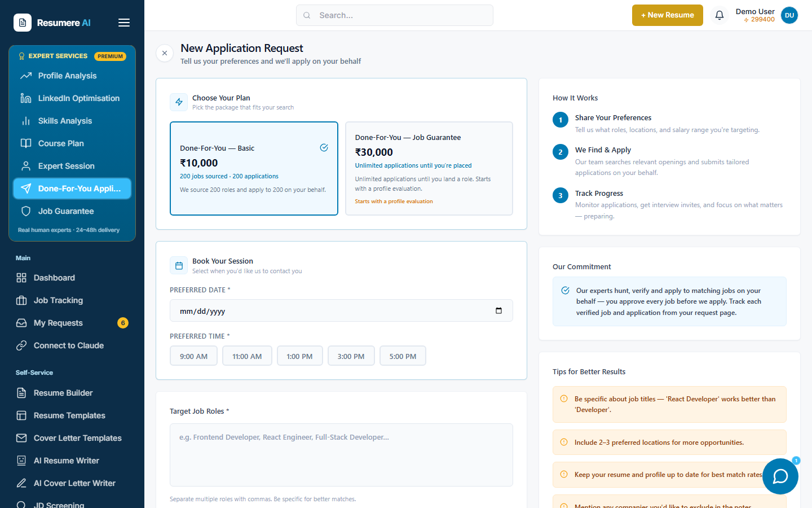Click the 'Include 2–3 preferred locations' tip
Screen dimensions: 812x508
tap(669, 443)
